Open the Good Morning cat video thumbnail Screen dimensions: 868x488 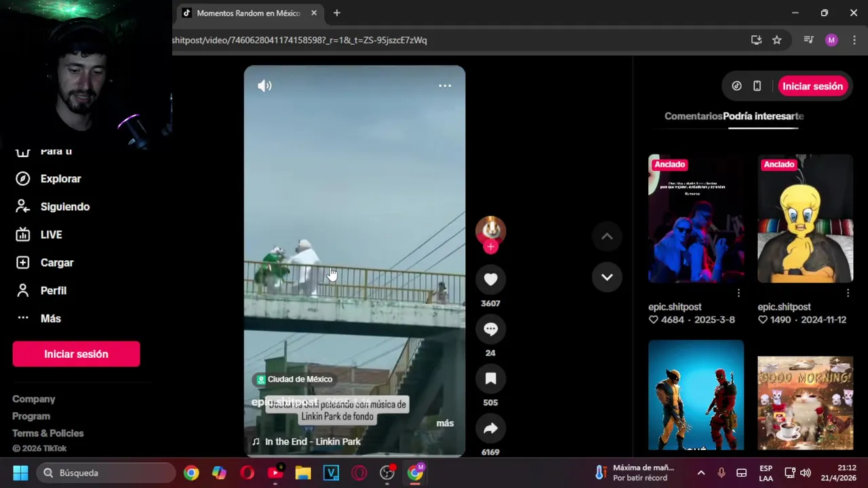[x=805, y=403]
